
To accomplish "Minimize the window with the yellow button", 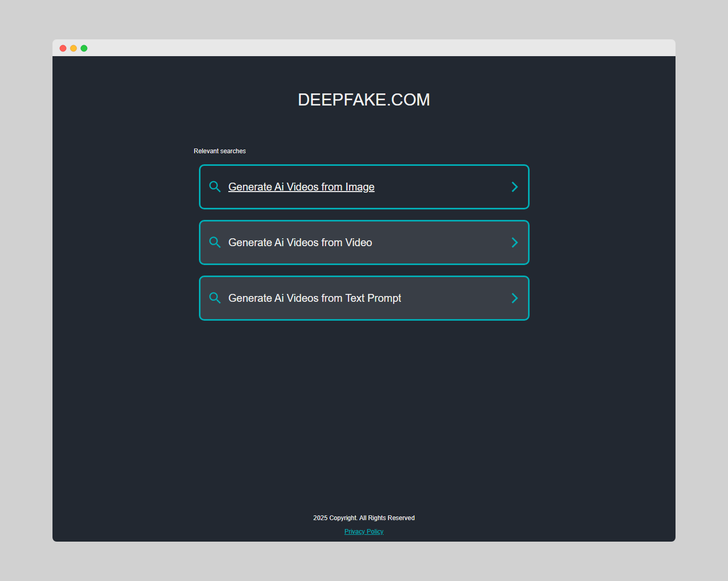I will click(73, 48).
